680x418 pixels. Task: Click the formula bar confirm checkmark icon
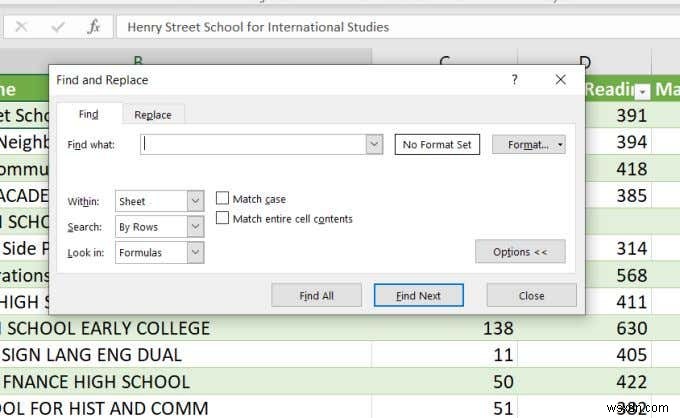pos(57,27)
